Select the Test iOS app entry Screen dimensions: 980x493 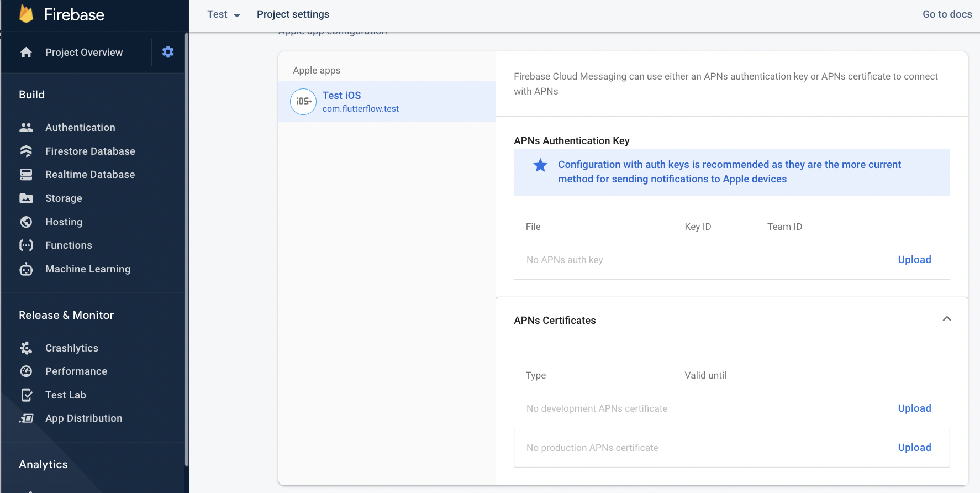pyautogui.click(x=387, y=102)
